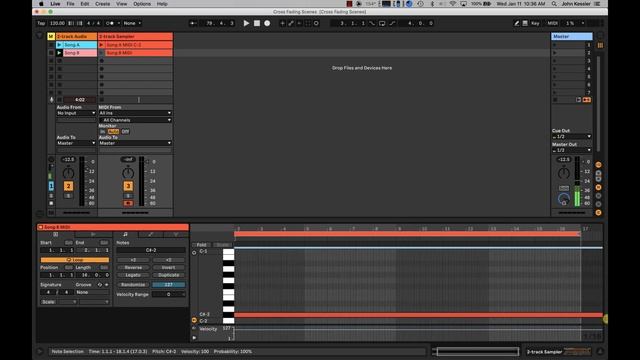Click the Spotlight search icon in menu bar
This screenshot has height=360, width=640.
pyautogui.click(x=554, y=4)
